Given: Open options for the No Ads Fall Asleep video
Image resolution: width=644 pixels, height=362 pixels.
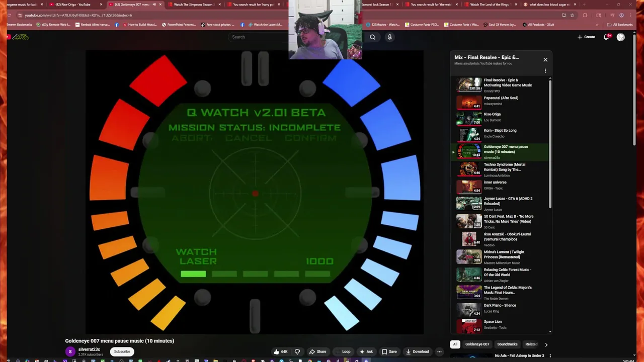Looking at the screenshot, I should pyautogui.click(x=550, y=356).
